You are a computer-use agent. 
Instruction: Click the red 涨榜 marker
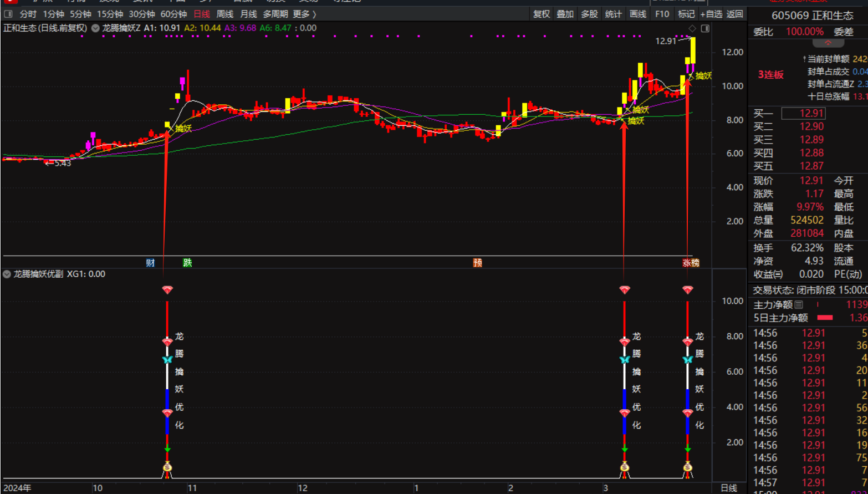tap(691, 263)
